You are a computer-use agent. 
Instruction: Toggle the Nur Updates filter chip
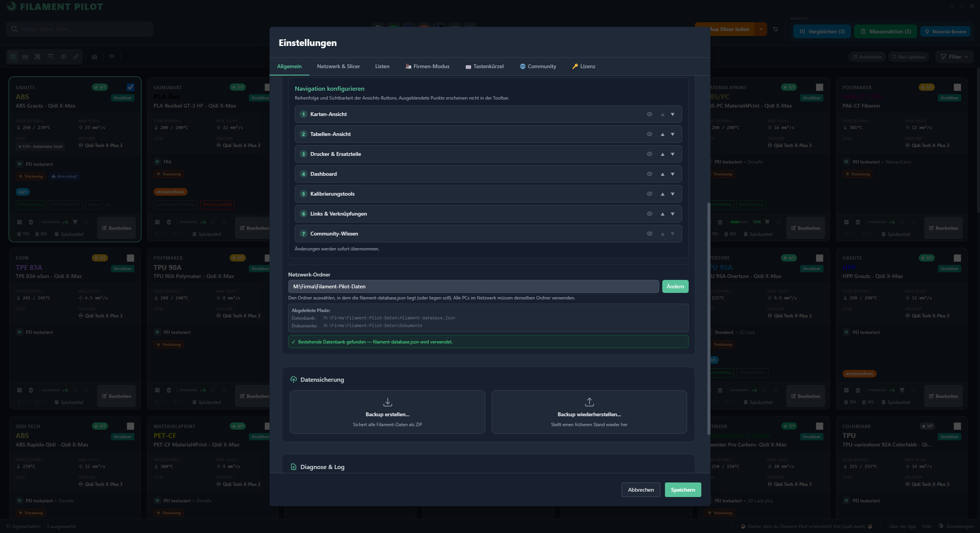908,57
